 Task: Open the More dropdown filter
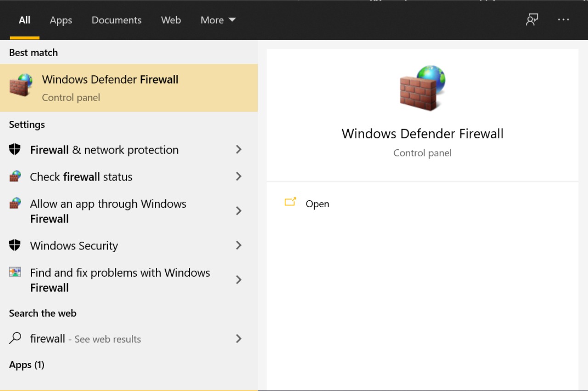[218, 20]
